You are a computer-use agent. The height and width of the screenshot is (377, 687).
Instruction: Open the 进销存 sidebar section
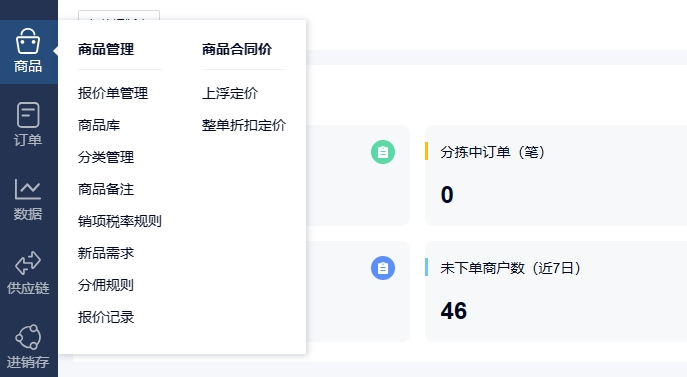click(x=28, y=346)
